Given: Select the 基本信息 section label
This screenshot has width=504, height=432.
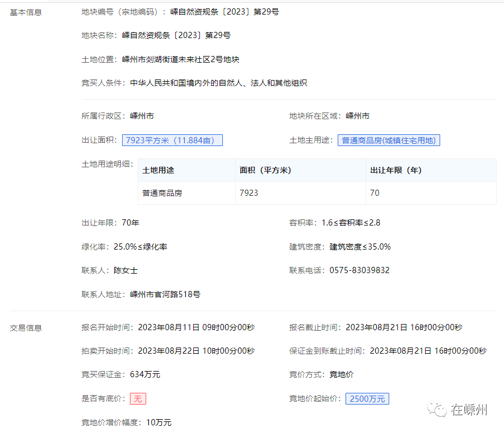Looking at the screenshot, I should (26, 12).
